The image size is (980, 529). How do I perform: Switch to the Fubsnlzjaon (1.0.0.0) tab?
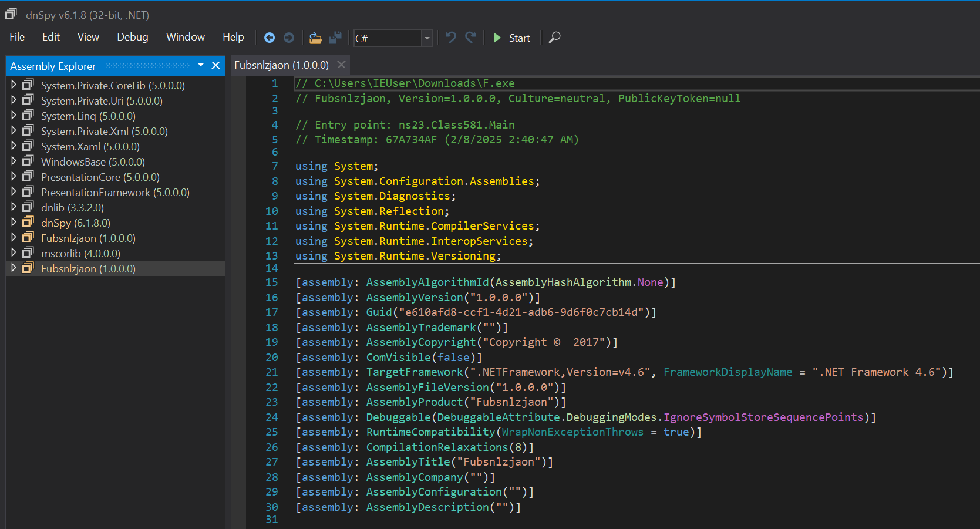coord(281,65)
